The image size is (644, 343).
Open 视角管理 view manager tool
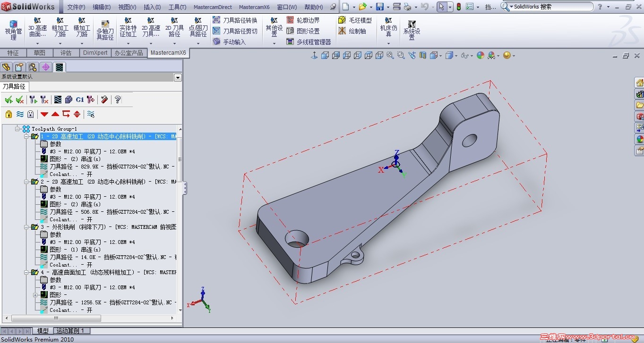[13, 30]
